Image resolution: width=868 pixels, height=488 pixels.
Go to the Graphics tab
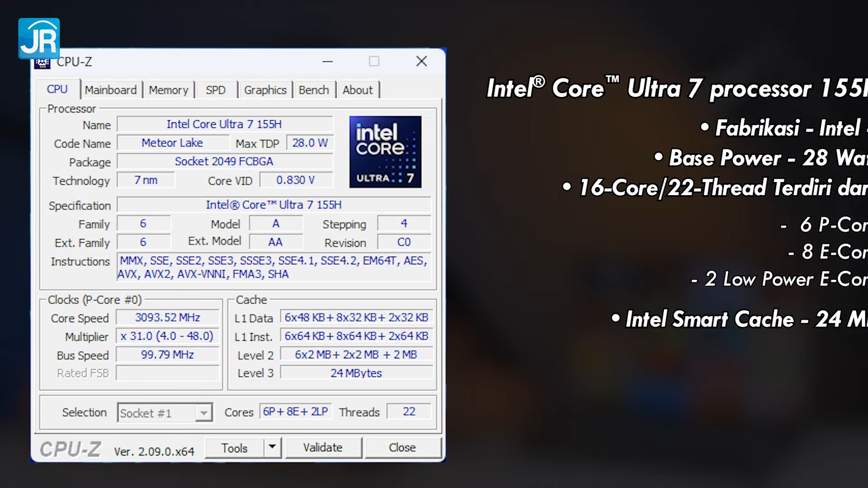pyautogui.click(x=265, y=90)
